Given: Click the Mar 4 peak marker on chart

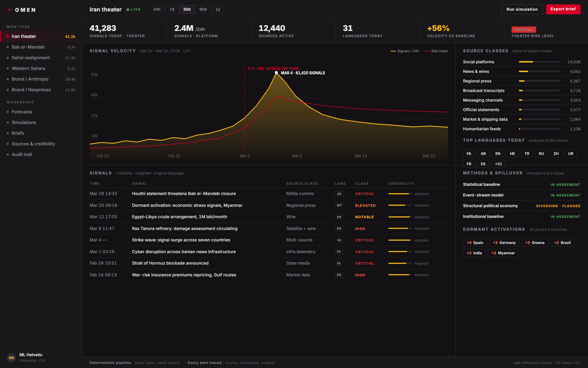Looking at the screenshot, I should click(276, 72).
